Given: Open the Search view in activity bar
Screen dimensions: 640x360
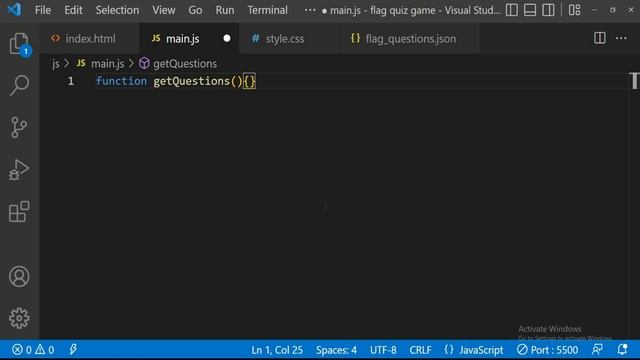Looking at the screenshot, I should click(19, 85).
